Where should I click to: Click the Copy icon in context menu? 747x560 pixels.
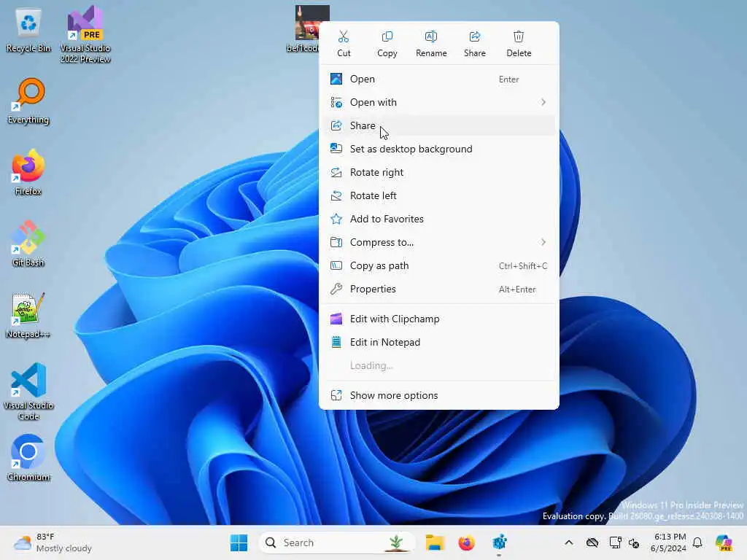click(387, 43)
